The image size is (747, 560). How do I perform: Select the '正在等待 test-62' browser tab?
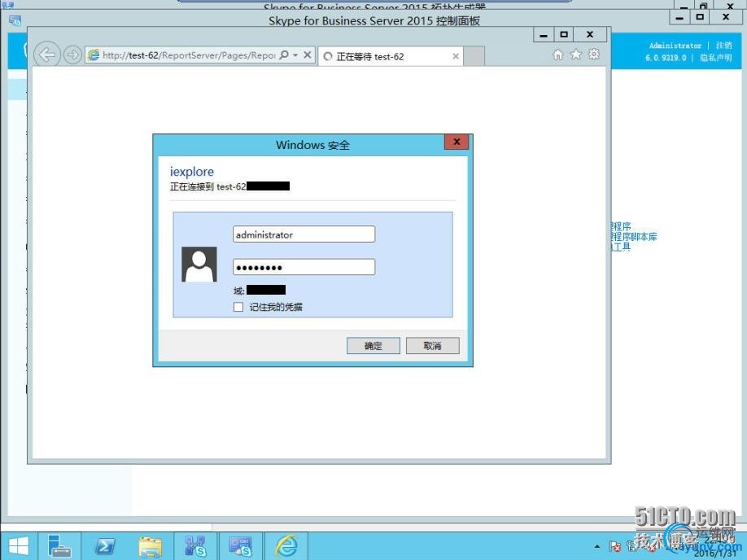390,56
